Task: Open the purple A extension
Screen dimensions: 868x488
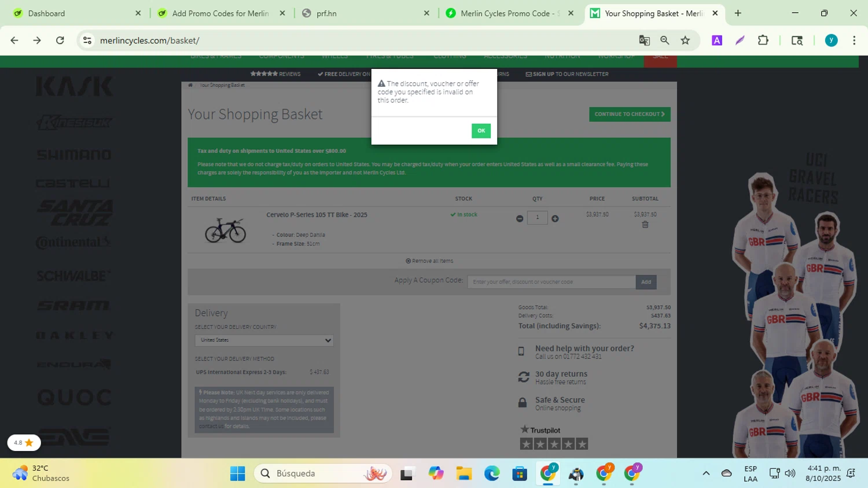Action: [717, 41]
